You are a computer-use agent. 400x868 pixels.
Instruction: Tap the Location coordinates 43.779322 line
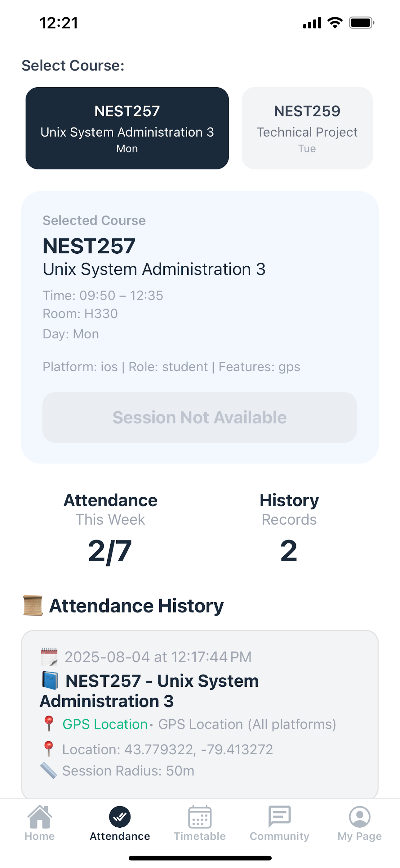[x=167, y=749]
